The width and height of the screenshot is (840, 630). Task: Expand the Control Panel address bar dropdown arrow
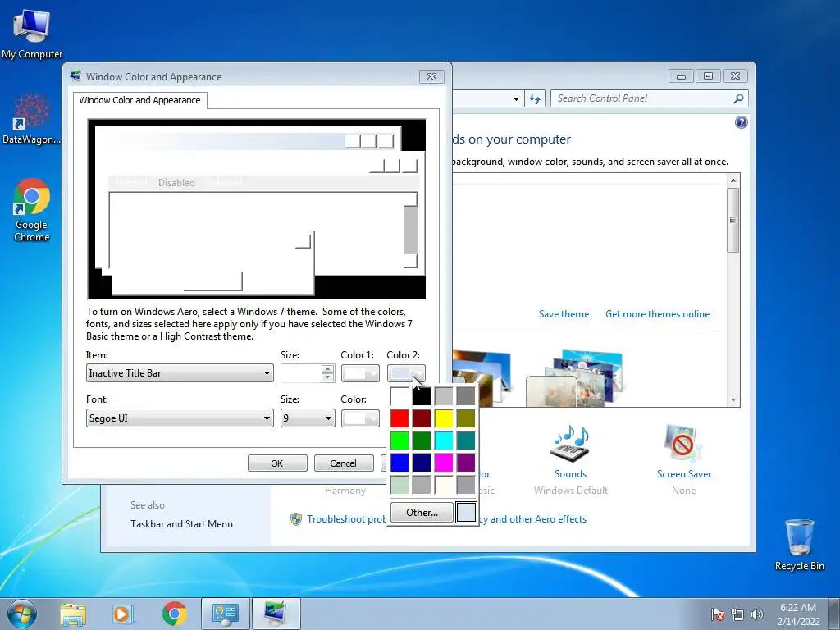point(516,98)
